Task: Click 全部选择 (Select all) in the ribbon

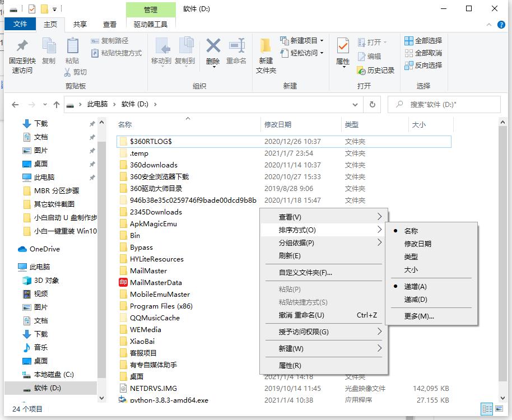Action: click(423, 40)
